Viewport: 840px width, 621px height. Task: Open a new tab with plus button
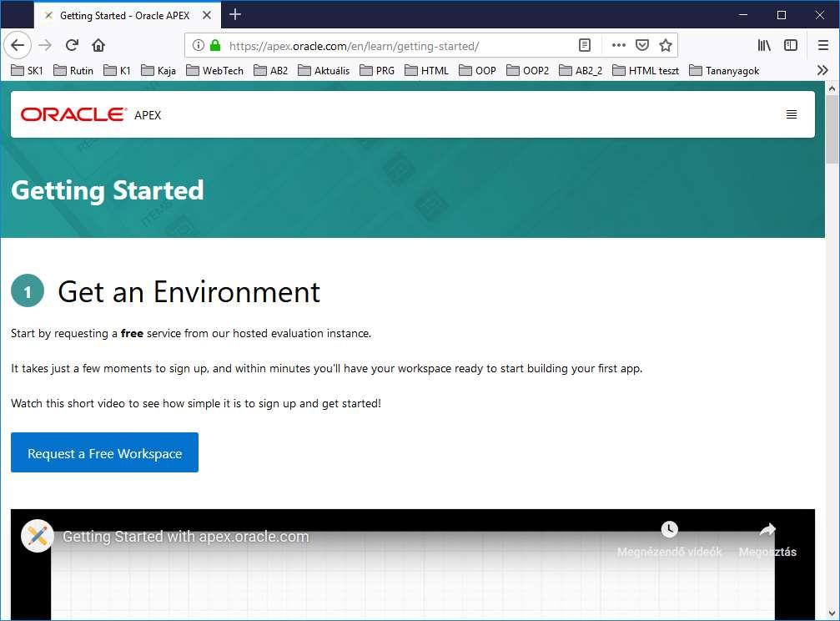(x=235, y=14)
